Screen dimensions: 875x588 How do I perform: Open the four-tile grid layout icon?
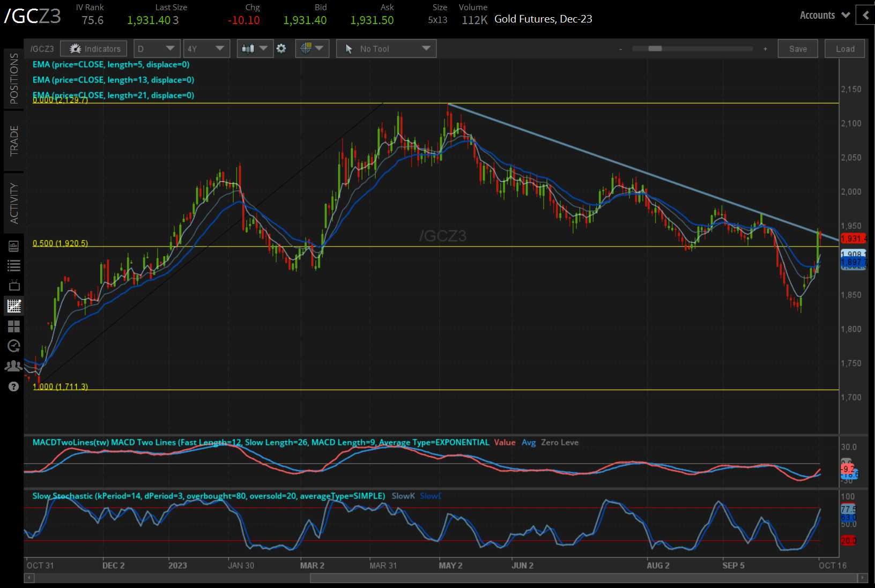pos(14,326)
